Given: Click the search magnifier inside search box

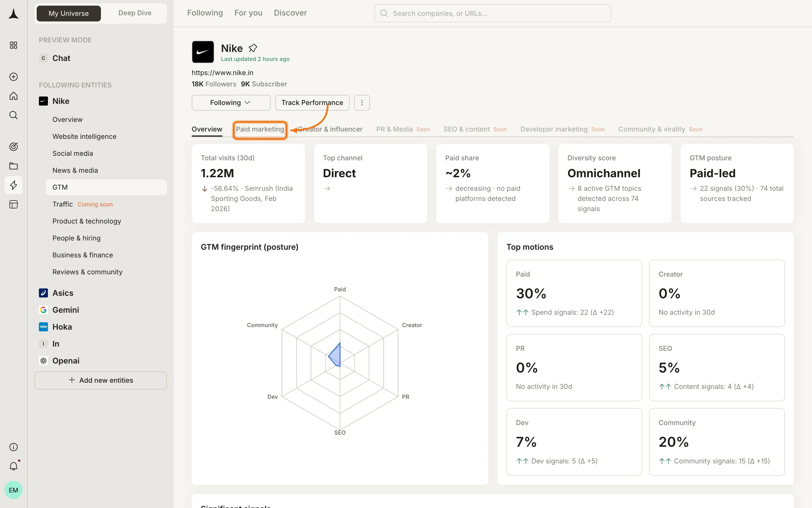Looking at the screenshot, I should 384,14.
